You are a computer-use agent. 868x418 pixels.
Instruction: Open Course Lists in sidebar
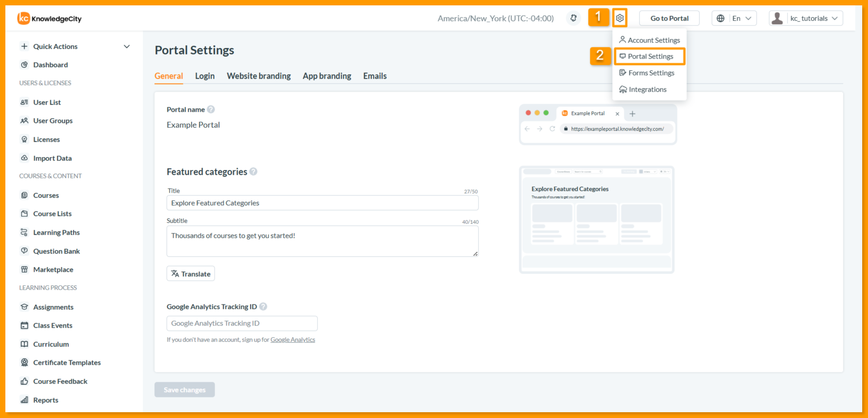[52, 214]
